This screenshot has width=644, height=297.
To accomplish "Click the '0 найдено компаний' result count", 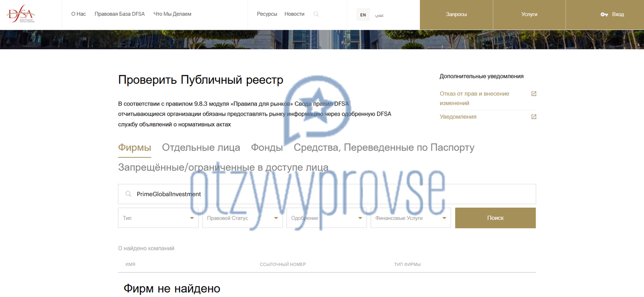I will [x=146, y=249].
